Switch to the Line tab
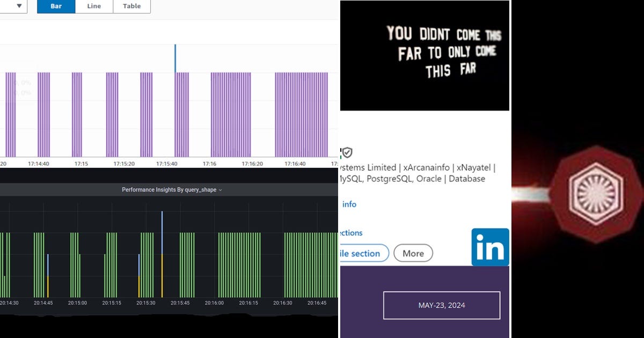Viewport: 644px width, 338px height. click(93, 6)
